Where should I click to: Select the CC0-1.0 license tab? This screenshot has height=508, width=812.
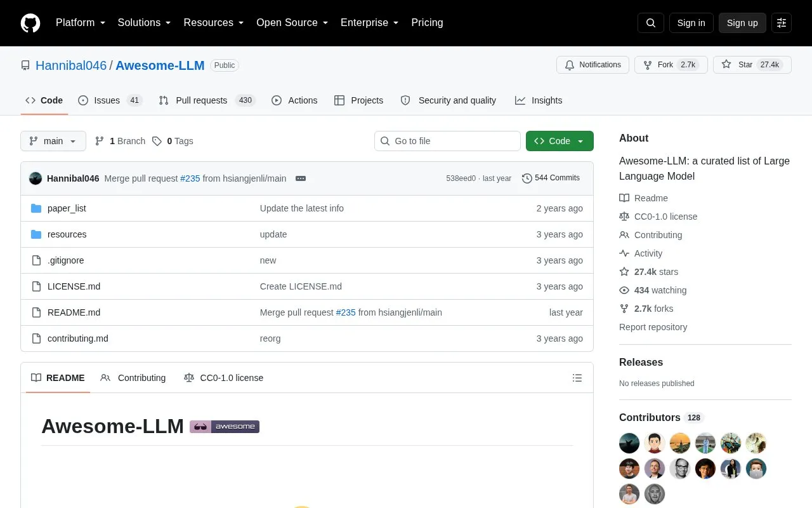tap(223, 378)
